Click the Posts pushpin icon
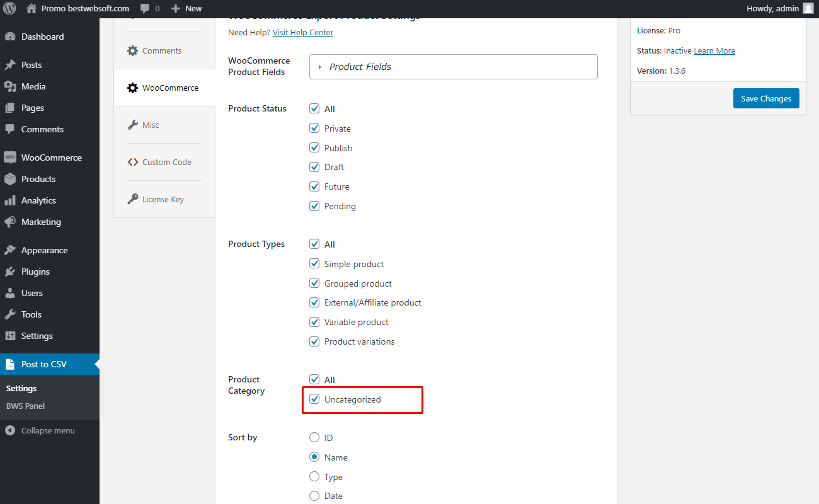This screenshot has height=504, width=819. coord(10,65)
